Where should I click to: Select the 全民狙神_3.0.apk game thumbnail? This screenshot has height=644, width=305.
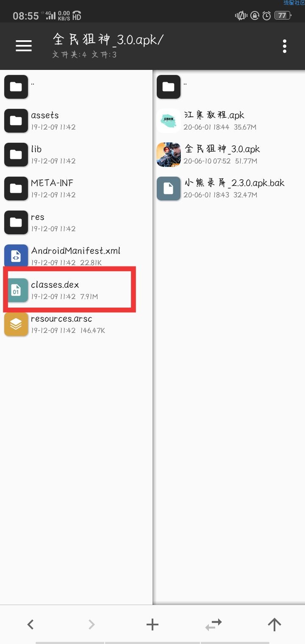(169, 155)
